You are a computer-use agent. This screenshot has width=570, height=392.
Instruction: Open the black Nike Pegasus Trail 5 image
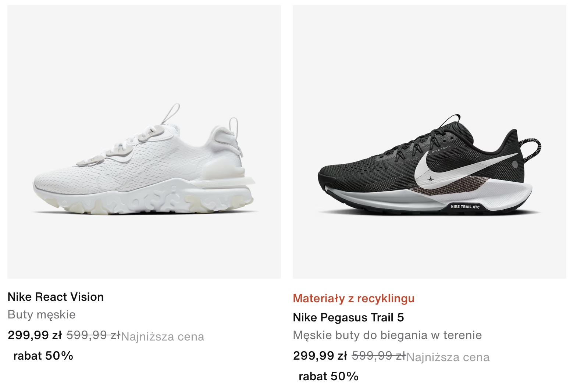[430, 142]
